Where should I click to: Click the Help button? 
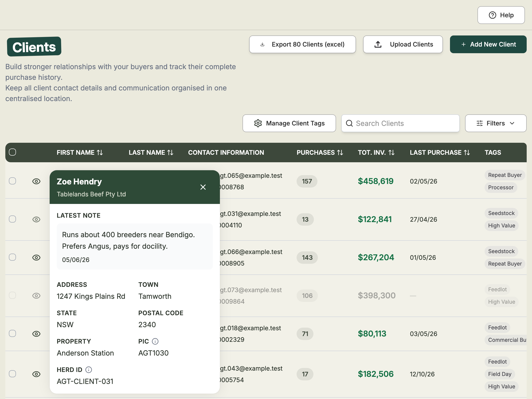[x=501, y=15]
